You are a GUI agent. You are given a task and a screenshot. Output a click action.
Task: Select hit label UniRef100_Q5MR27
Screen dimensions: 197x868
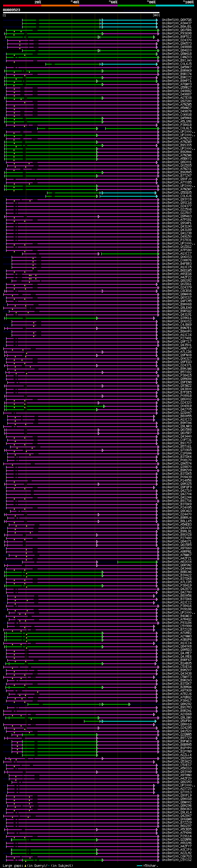click(x=177, y=88)
